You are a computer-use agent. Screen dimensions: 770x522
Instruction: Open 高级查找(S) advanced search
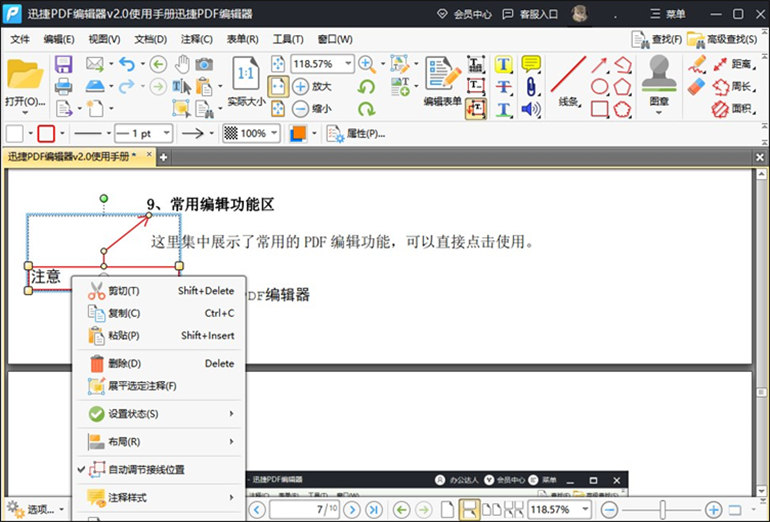click(722, 39)
